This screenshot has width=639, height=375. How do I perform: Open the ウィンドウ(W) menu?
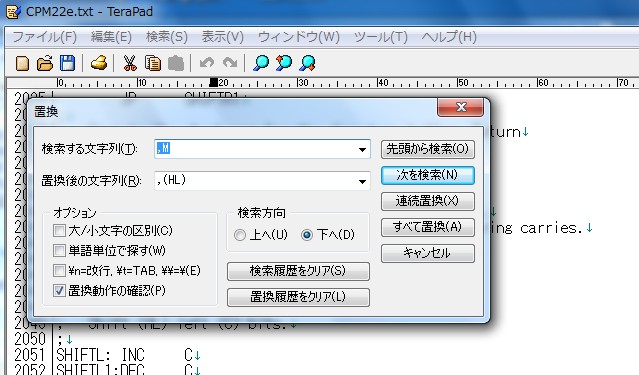tap(299, 37)
